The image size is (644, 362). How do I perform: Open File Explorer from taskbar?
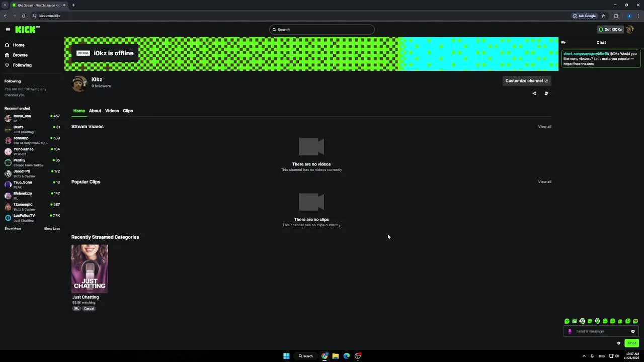click(336, 356)
